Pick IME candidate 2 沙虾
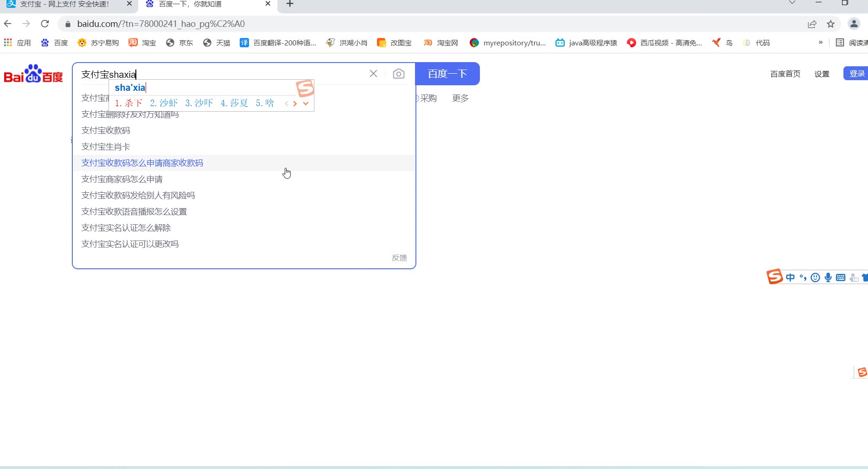The width and height of the screenshot is (868, 469). click(164, 103)
